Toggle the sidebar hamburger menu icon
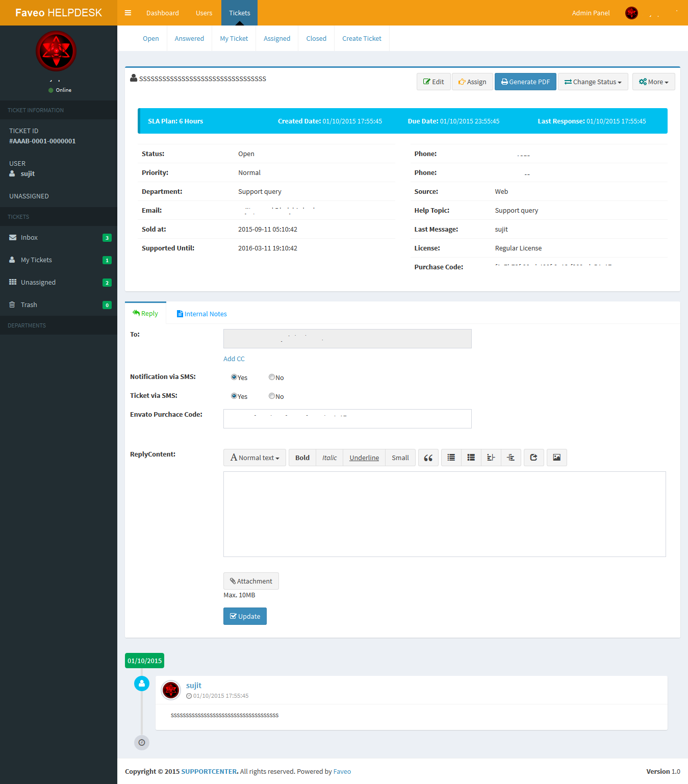The height and width of the screenshot is (784, 688). click(128, 13)
